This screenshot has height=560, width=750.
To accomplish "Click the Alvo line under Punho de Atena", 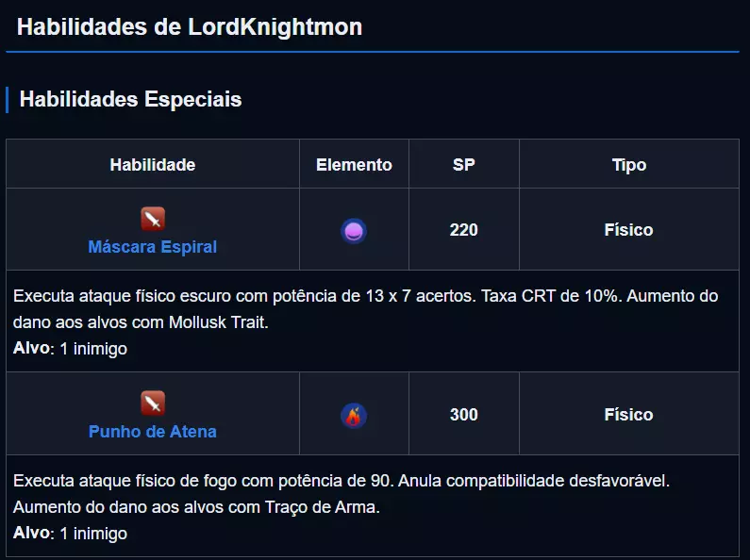I will click(x=70, y=534).
